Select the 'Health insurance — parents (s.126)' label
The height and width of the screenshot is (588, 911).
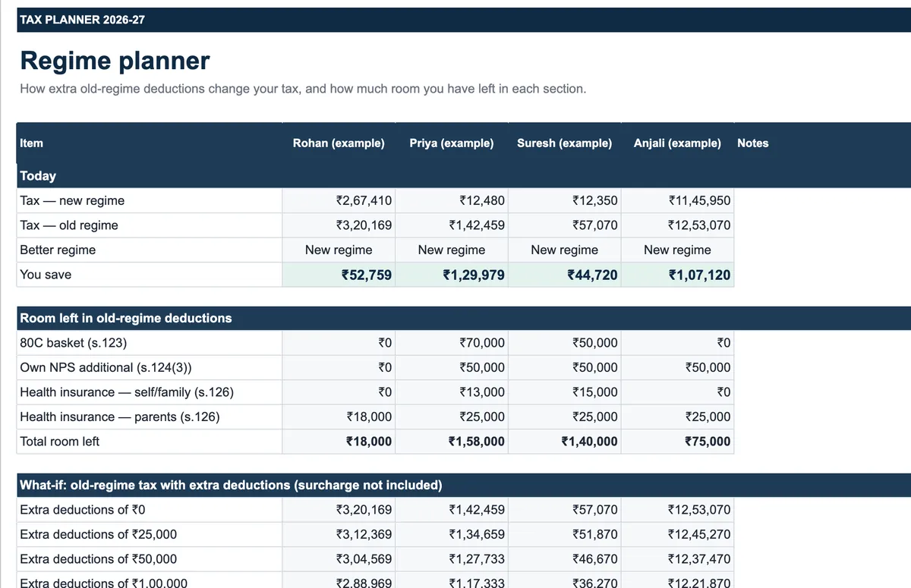coord(120,417)
